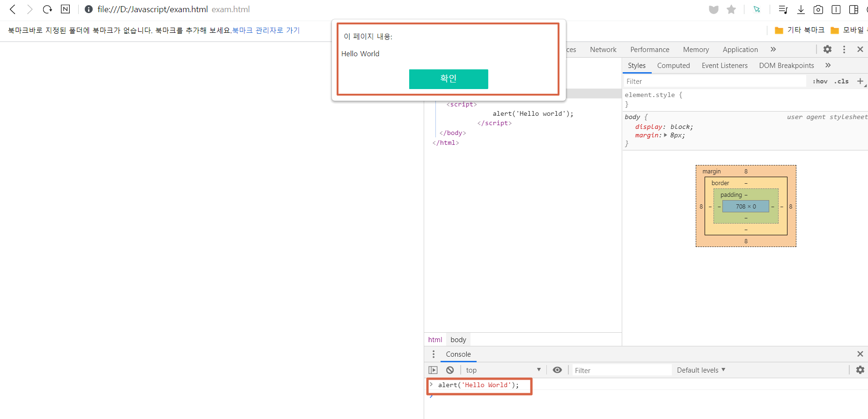Open DevTools settings gear
868x419 pixels.
pos(828,49)
